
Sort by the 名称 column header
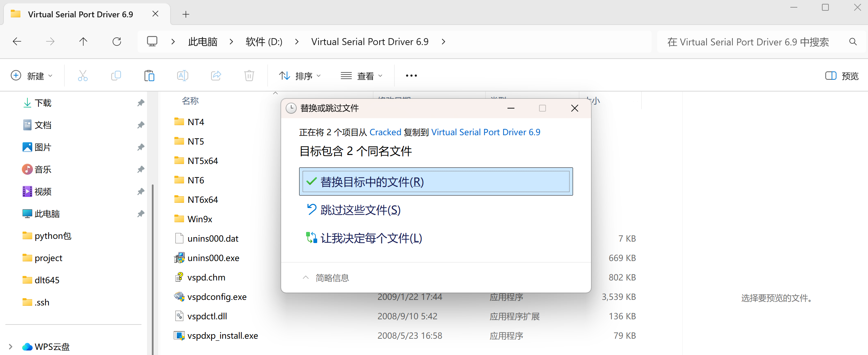[x=190, y=101]
